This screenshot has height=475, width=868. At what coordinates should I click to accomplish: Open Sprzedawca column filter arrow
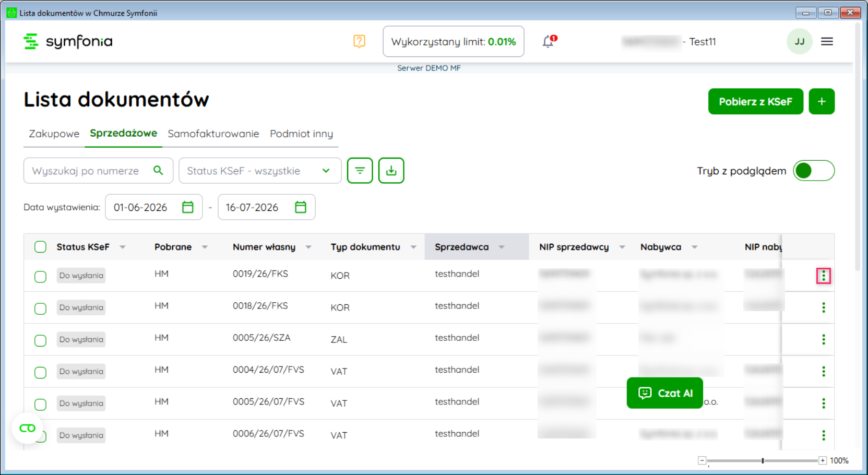pos(502,247)
